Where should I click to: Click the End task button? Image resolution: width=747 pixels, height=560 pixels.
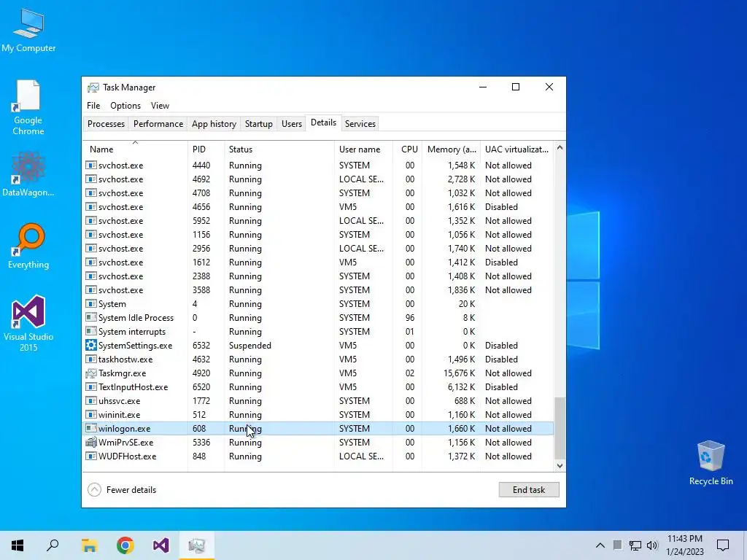tap(529, 489)
